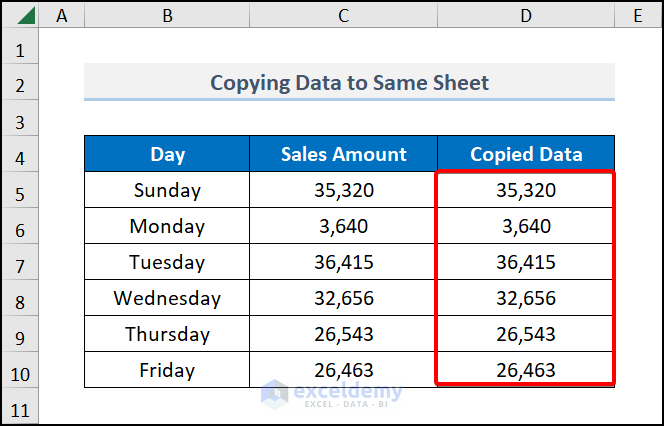The height and width of the screenshot is (426, 664).
Task: Select column E header
Action: [638, 15]
